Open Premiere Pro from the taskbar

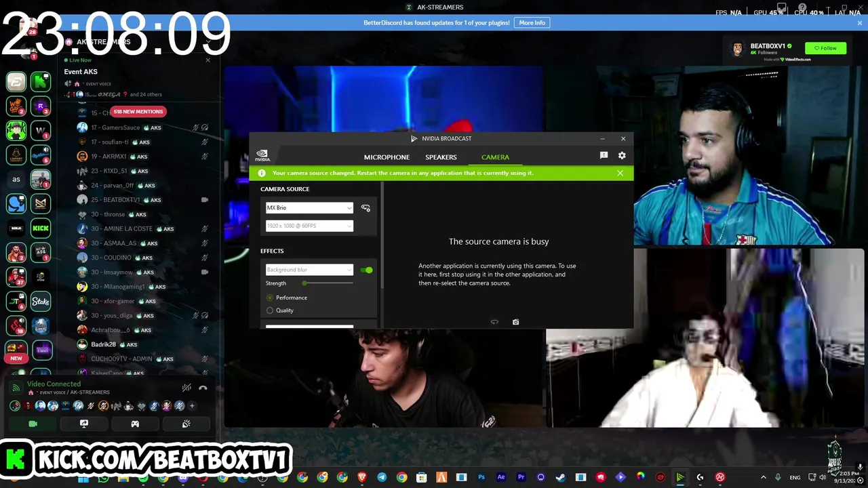[x=521, y=477]
